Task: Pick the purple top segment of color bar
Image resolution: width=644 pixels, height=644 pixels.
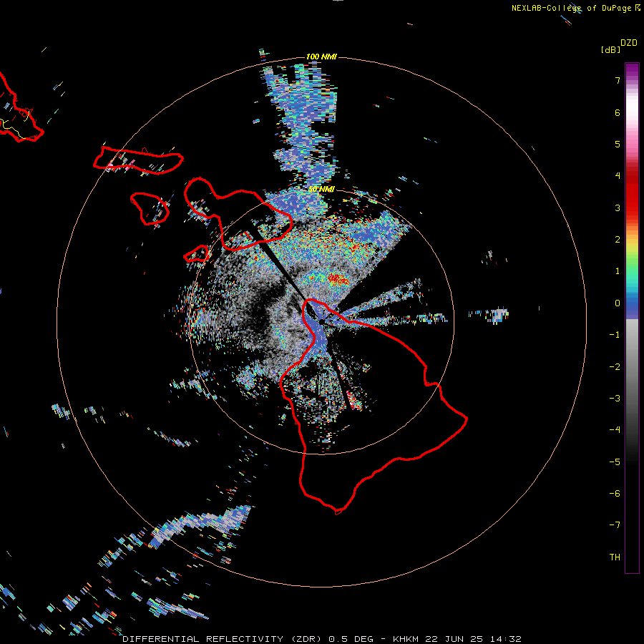Action: tap(632, 70)
